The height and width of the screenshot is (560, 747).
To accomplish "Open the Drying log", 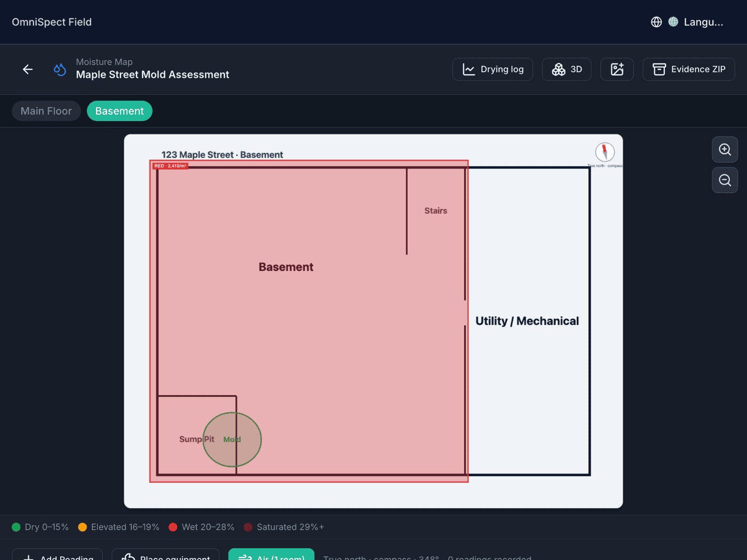I will click(x=492, y=69).
